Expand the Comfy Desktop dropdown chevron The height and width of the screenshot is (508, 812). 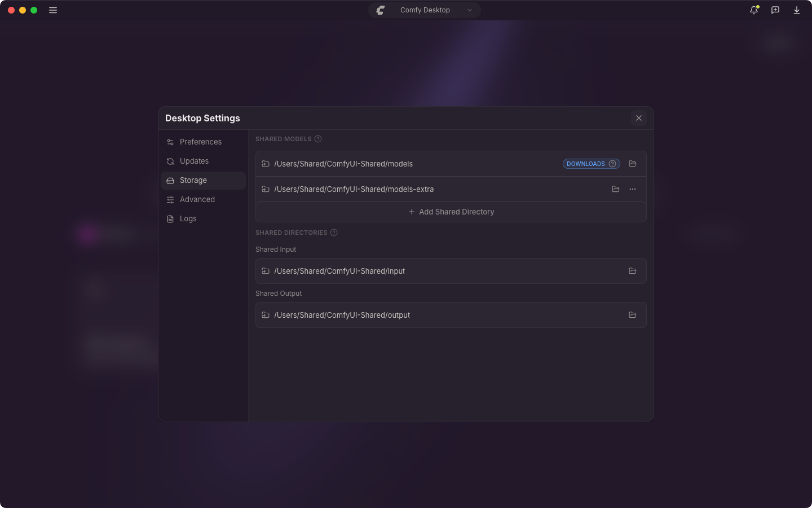pyautogui.click(x=470, y=10)
